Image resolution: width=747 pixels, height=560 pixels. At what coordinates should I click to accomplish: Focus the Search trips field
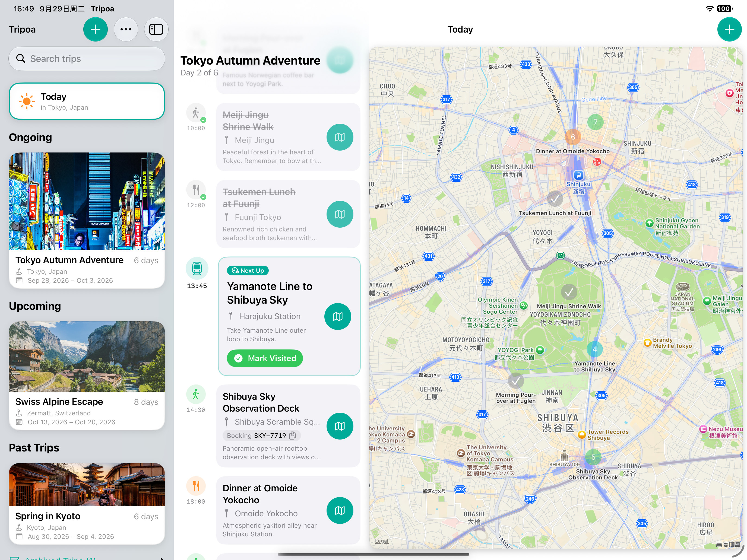click(87, 59)
